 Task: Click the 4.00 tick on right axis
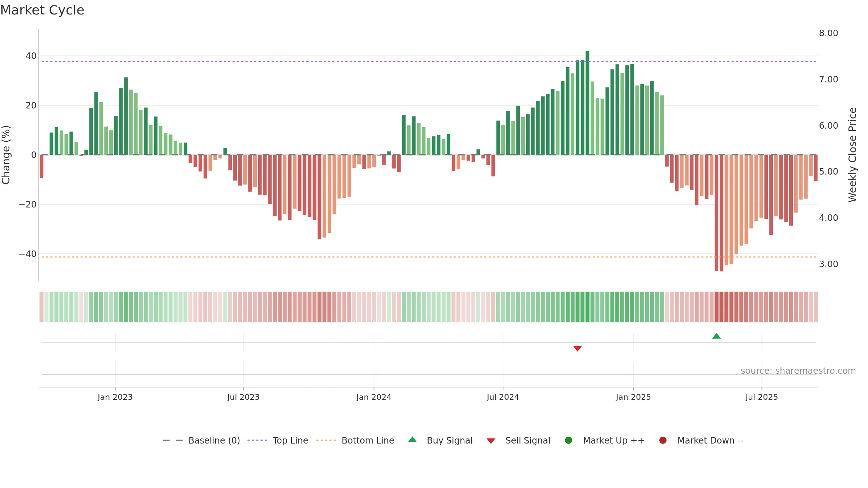(829, 218)
